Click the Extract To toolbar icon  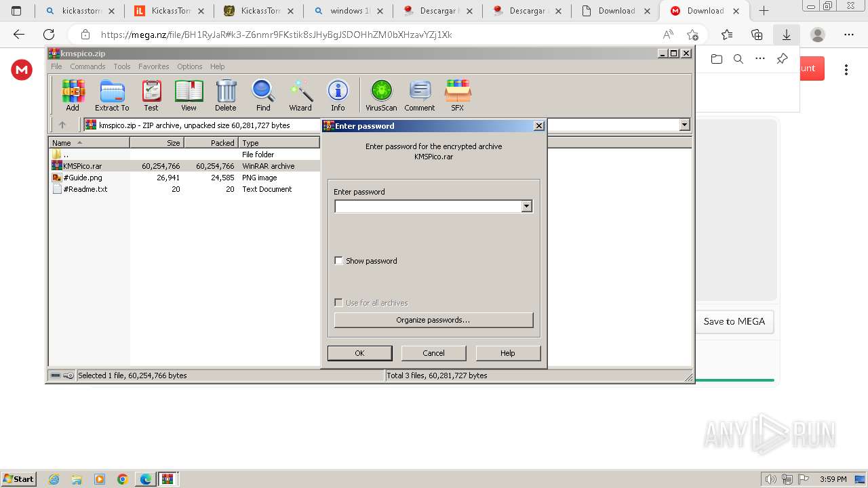112,96
